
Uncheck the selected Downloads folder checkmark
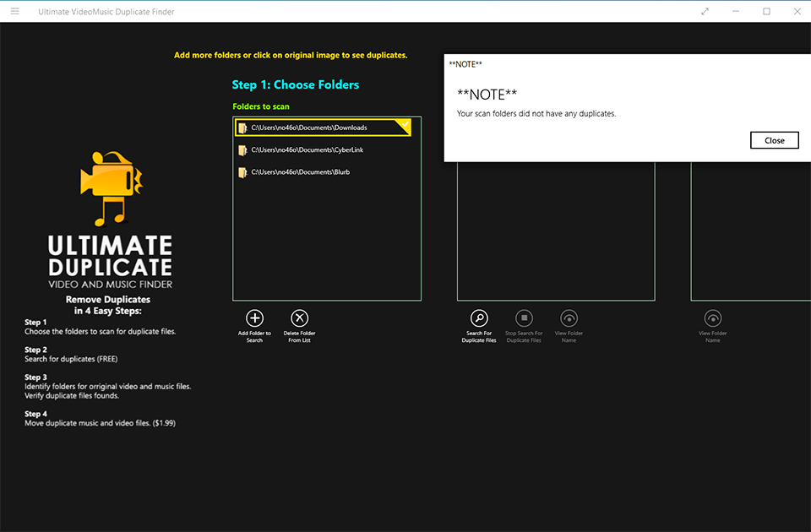[404, 125]
